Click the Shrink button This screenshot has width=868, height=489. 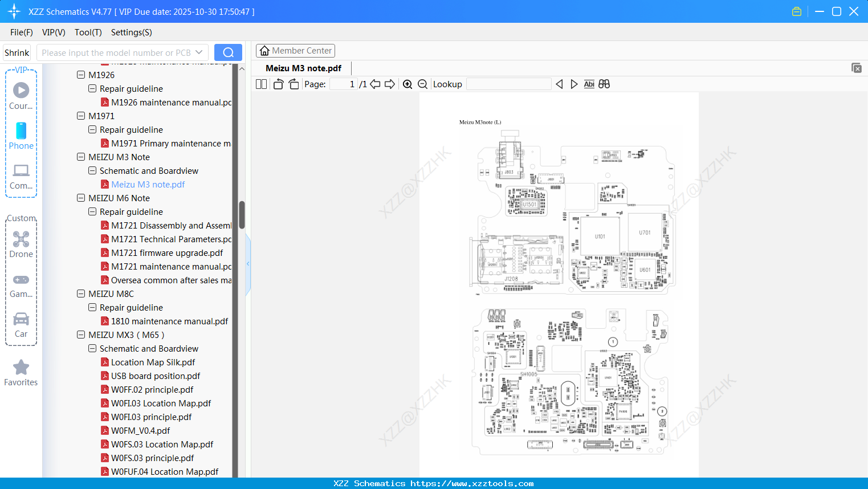[x=17, y=52]
